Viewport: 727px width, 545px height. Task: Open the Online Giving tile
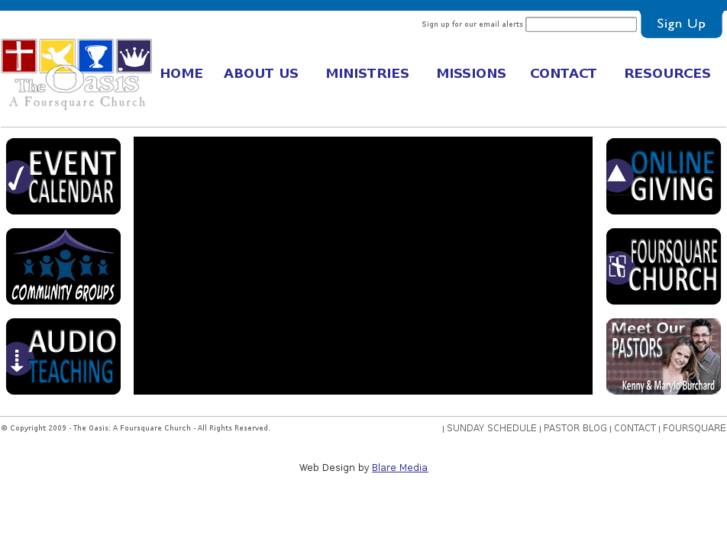tap(663, 176)
